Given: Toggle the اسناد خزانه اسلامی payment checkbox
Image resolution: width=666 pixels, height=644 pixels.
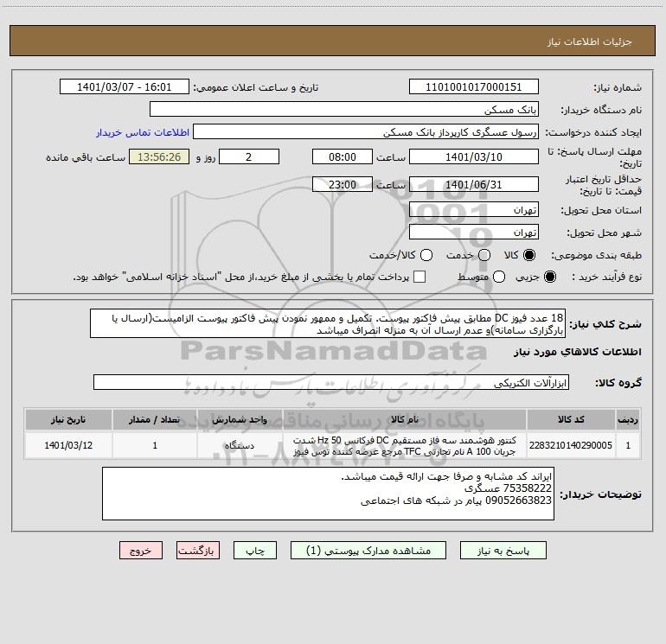Looking at the screenshot, I should [419, 277].
